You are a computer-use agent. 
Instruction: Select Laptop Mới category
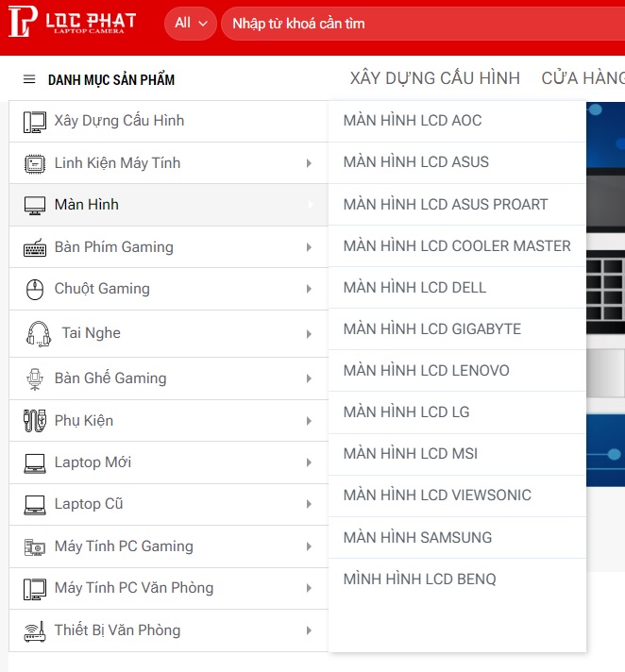pos(168,462)
